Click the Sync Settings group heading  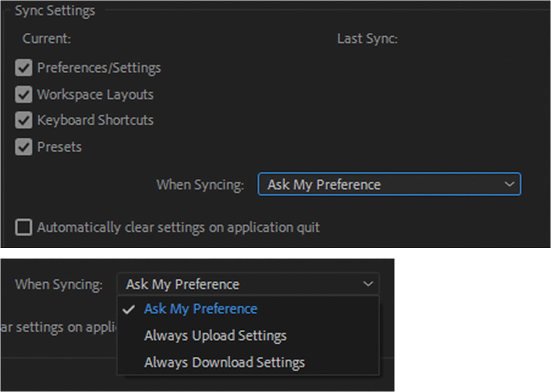(x=55, y=11)
